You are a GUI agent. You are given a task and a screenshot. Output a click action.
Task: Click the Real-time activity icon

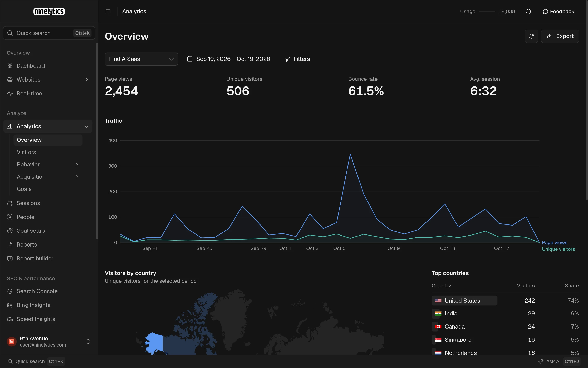[x=10, y=93]
